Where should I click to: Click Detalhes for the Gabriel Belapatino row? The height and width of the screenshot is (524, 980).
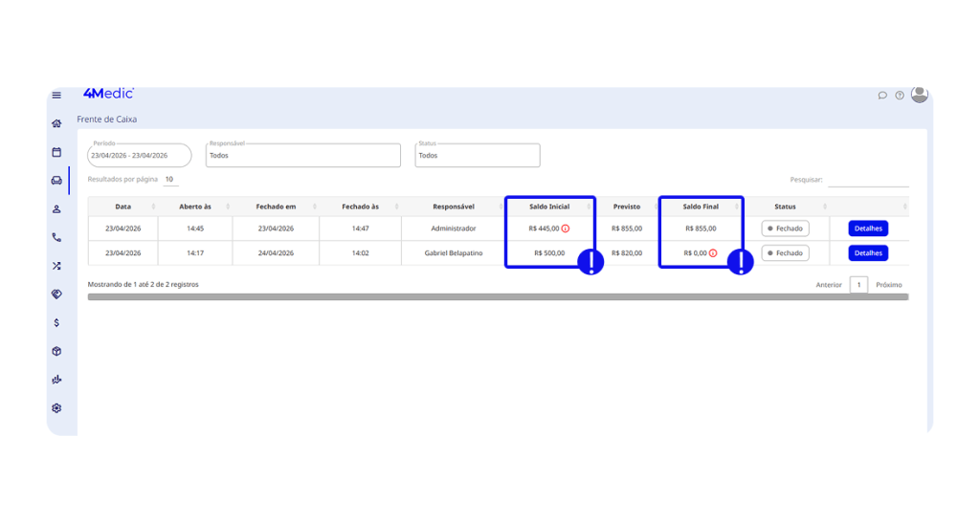point(867,253)
